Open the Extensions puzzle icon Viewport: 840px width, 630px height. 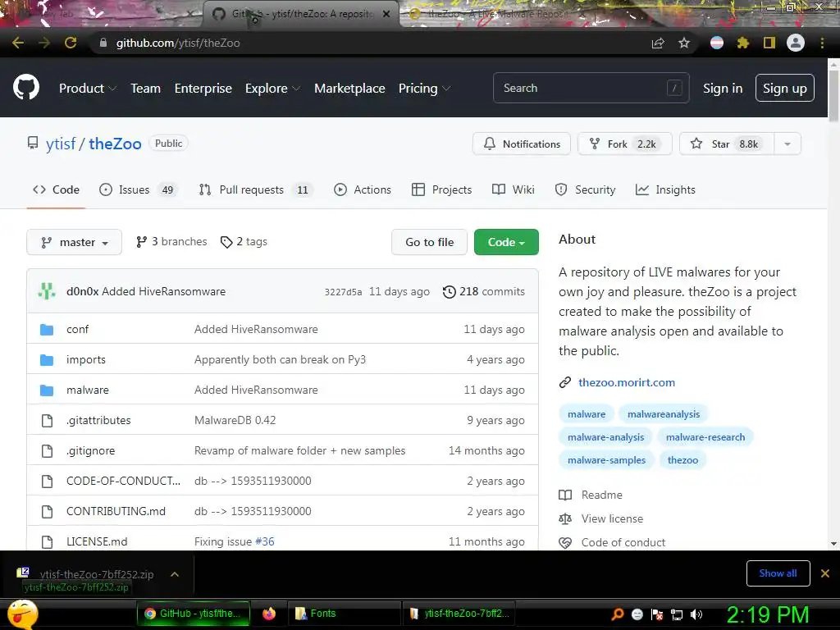[x=742, y=43]
